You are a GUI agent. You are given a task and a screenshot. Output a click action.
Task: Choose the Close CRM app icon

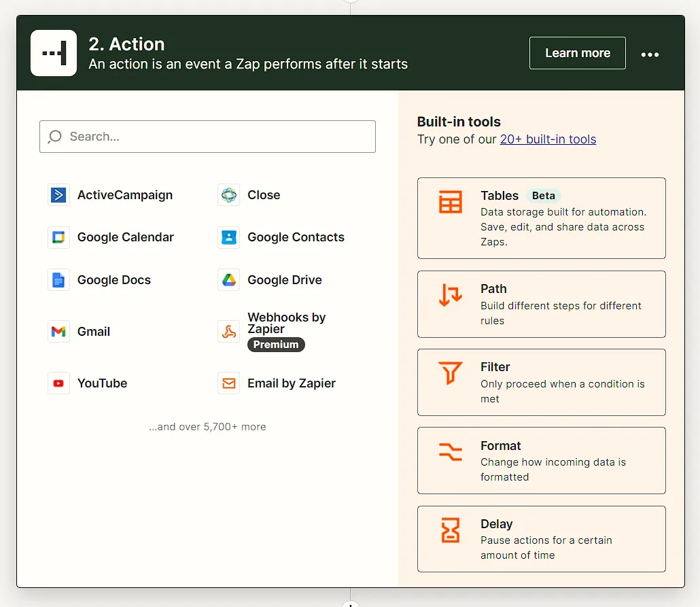click(229, 195)
